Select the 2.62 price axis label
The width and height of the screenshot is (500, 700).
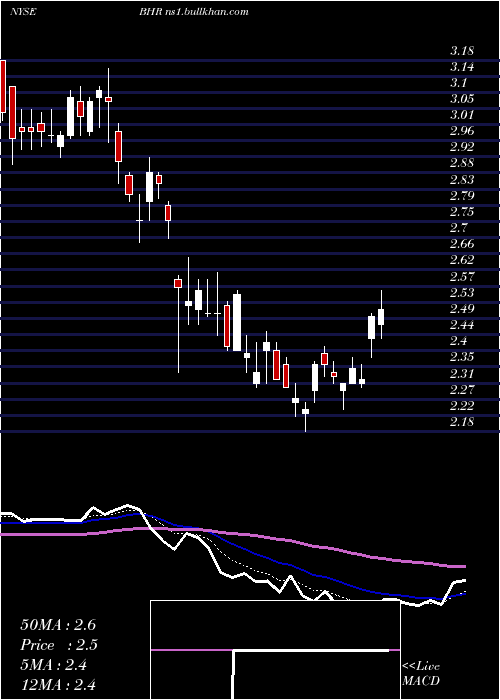(x=462, y=260)
